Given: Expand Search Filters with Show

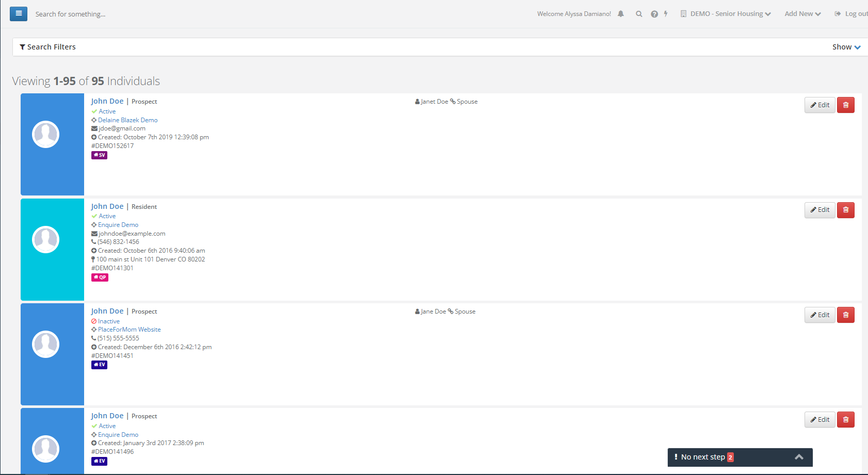Looking at the screenshot, I should click(x=846, y=47).
